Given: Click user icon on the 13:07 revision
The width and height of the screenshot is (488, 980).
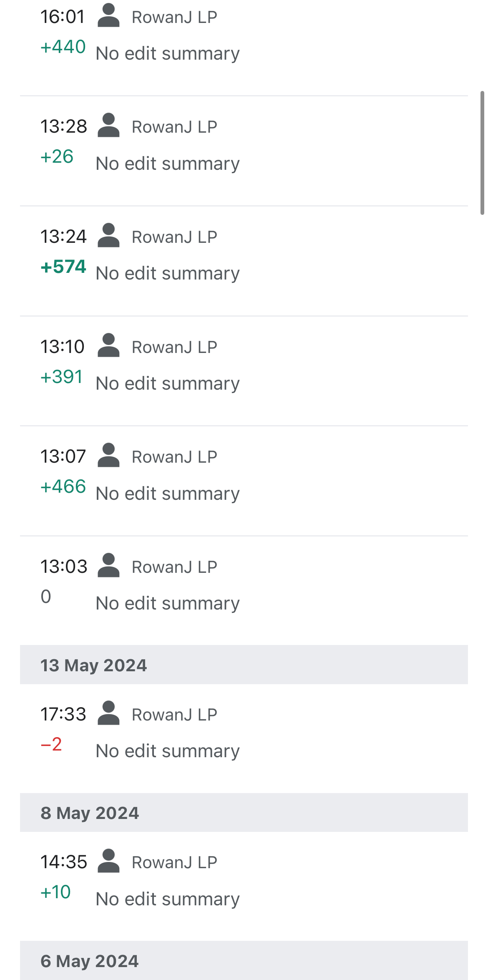Looking at the screenshot, I should click(108, 456).
